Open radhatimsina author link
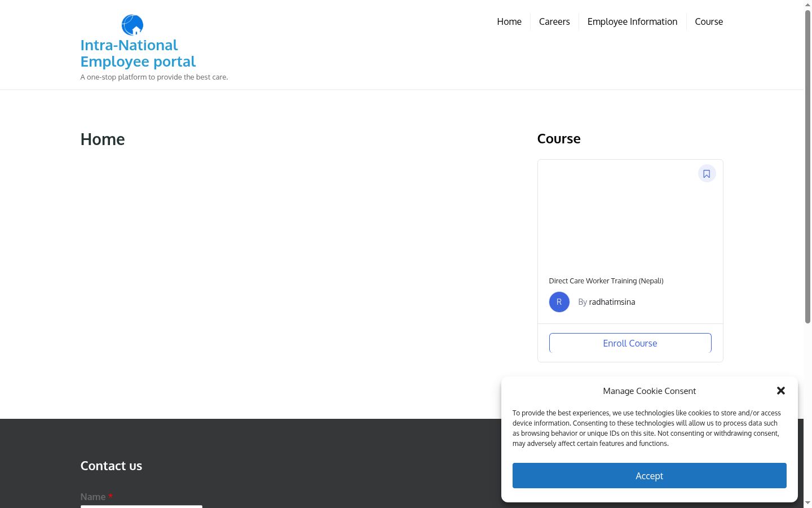 (x=612, y=302)
